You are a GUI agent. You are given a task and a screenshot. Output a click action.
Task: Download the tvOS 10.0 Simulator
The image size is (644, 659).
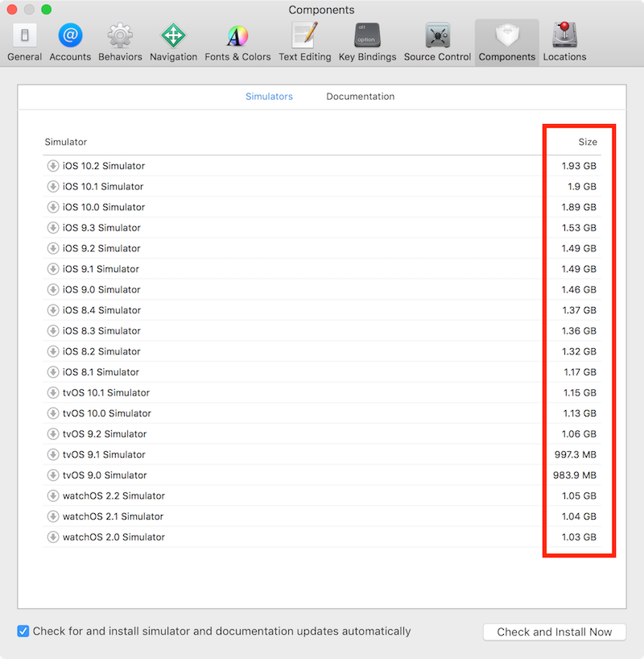click(53, 412)
